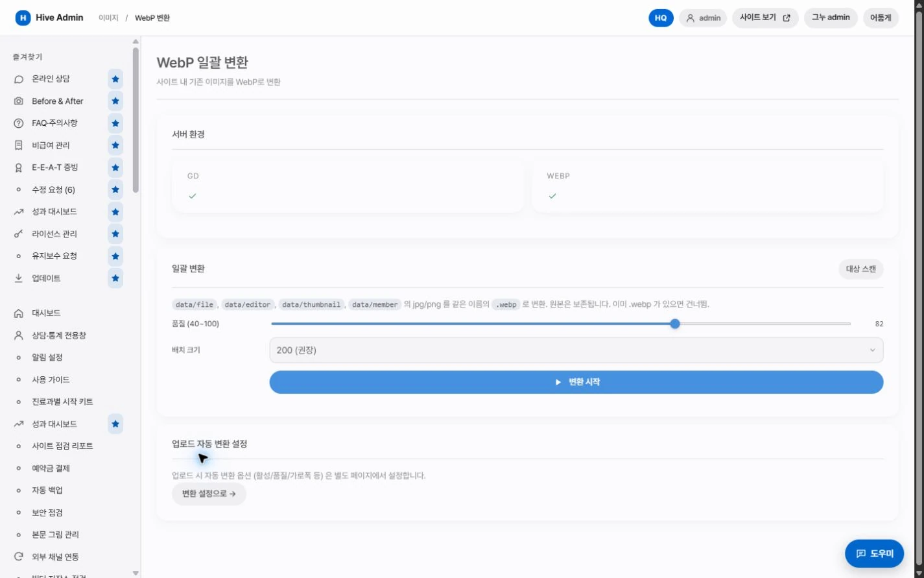The width and height of the screenshot is (924, 578).
Task: Toggle star for E-E-A-T 증빙
Action: coord(115,167)
